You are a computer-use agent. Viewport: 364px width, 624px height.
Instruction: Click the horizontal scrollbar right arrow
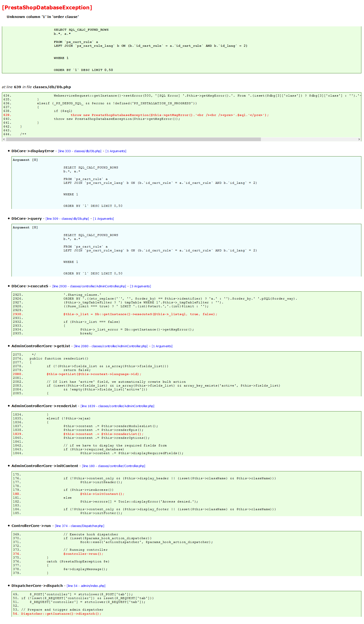[x=359, y=139]
